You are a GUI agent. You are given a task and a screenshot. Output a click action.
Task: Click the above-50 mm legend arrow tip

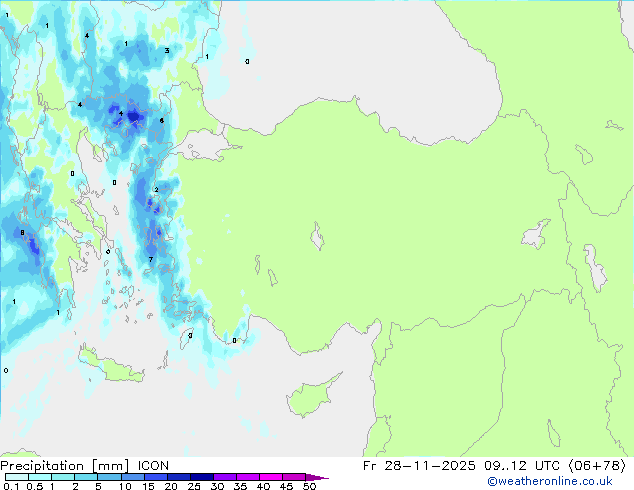coord(317,478)
